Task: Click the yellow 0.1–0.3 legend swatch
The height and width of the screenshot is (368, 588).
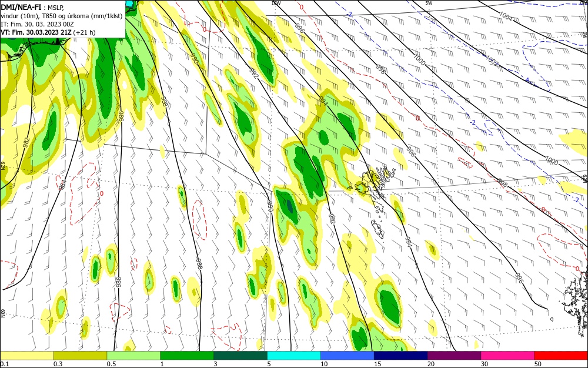Action: pyautogui.click(x=27, y=356)
